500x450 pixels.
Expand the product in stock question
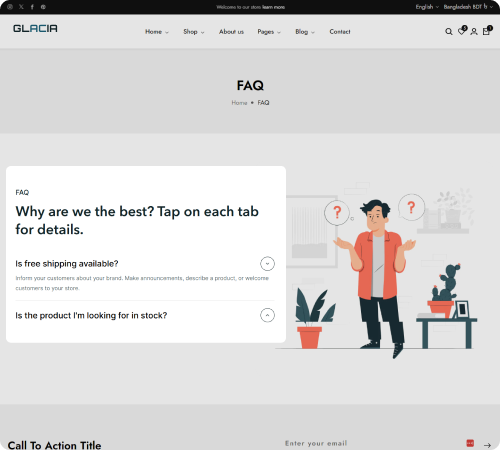pos(267,315)
